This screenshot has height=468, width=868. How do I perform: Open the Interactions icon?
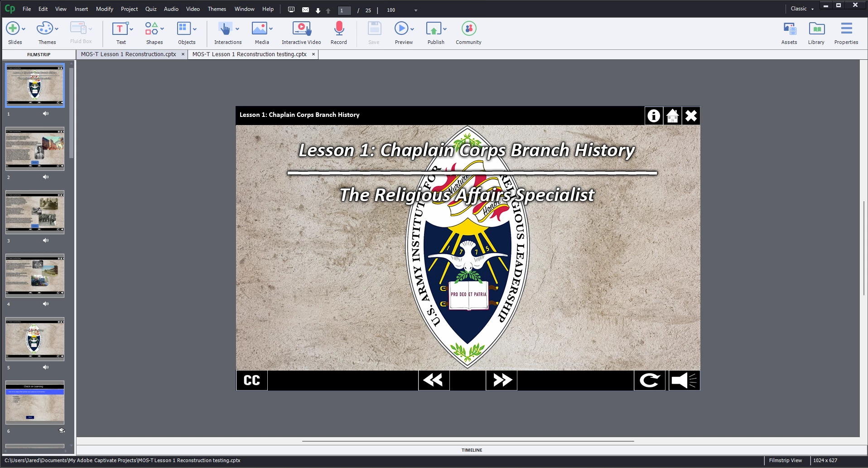225,29
